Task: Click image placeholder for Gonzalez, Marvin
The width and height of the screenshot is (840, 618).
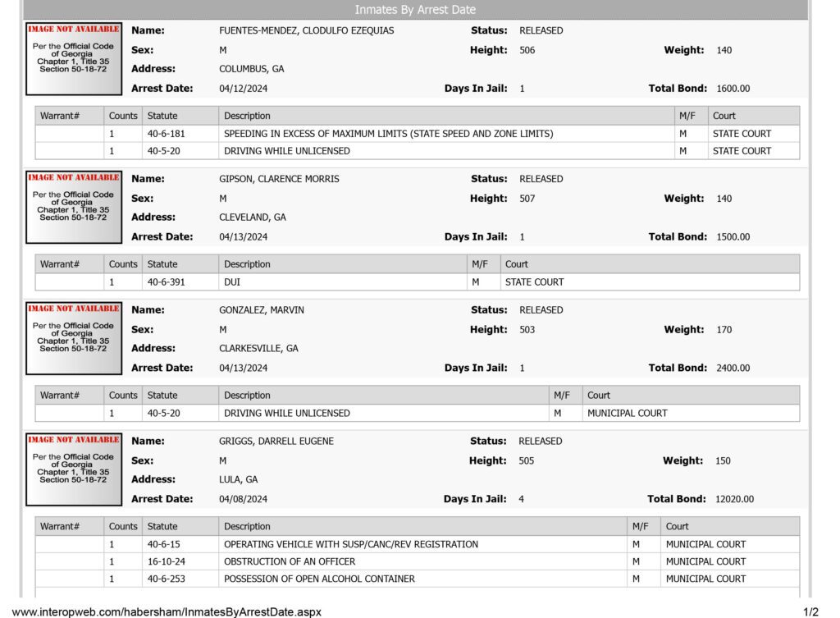Action: pos(74,338)
